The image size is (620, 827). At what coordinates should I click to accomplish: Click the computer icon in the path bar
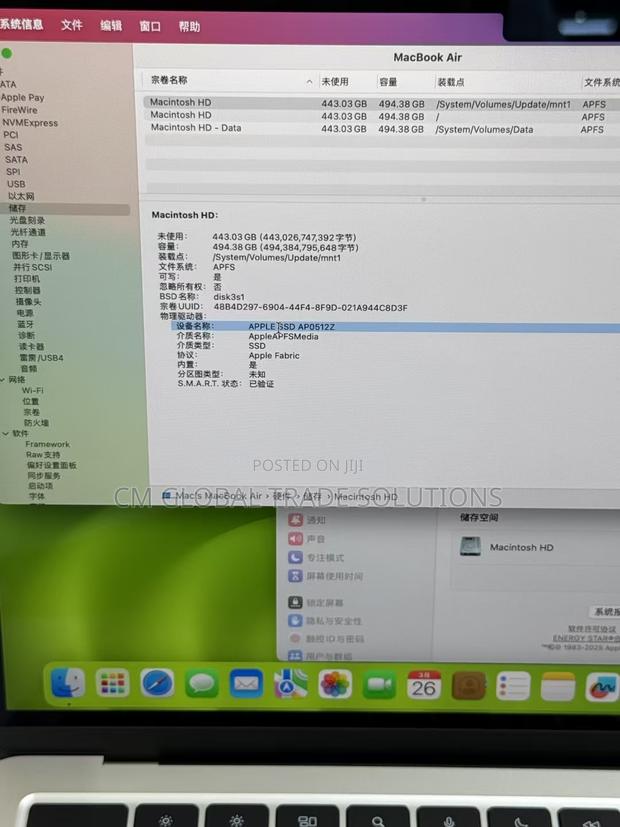pos(167,495)
